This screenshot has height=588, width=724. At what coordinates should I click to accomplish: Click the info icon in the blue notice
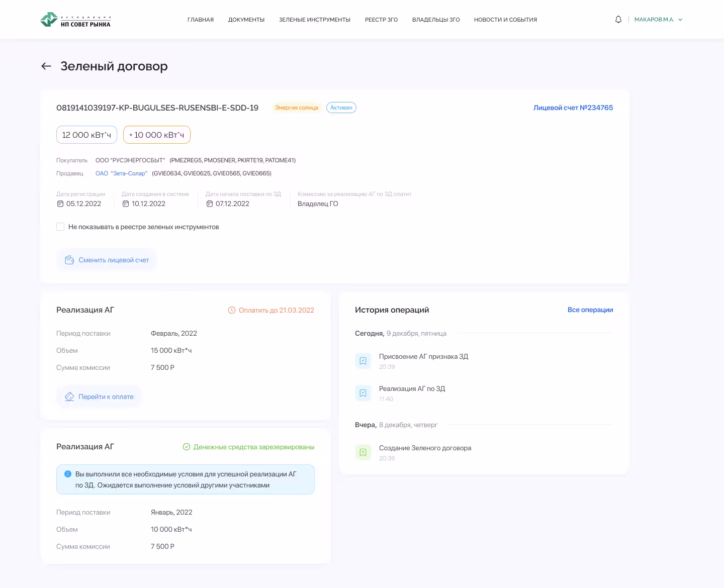click(x=68, y=474)
